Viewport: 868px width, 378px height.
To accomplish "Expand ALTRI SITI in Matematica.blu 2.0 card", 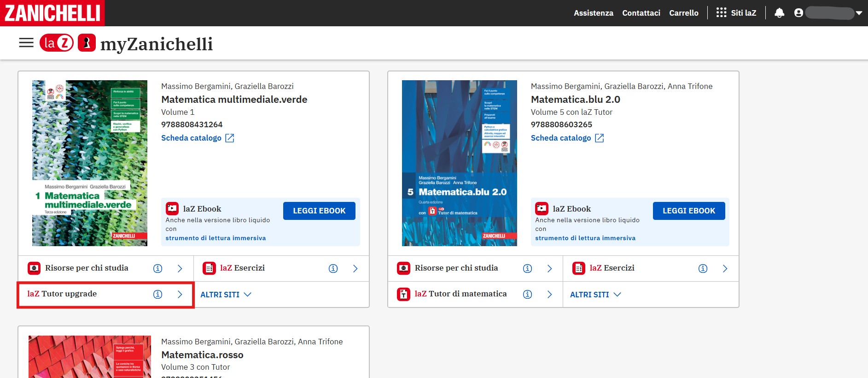I will [595, 295].
